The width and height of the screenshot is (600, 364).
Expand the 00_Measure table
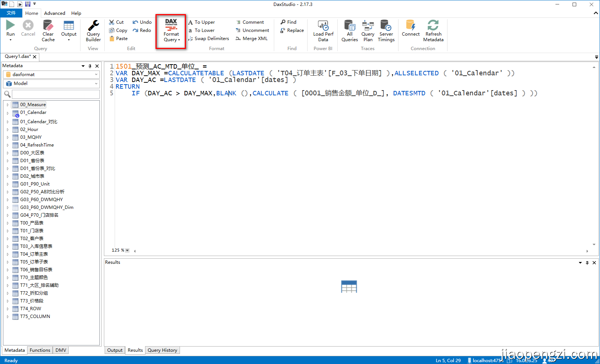tap(7, 105)
